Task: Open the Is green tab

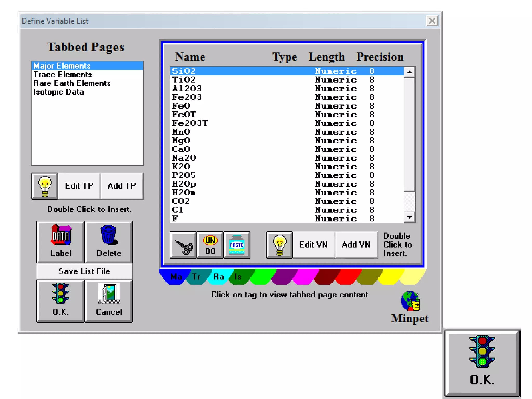Action: [238, 277]
